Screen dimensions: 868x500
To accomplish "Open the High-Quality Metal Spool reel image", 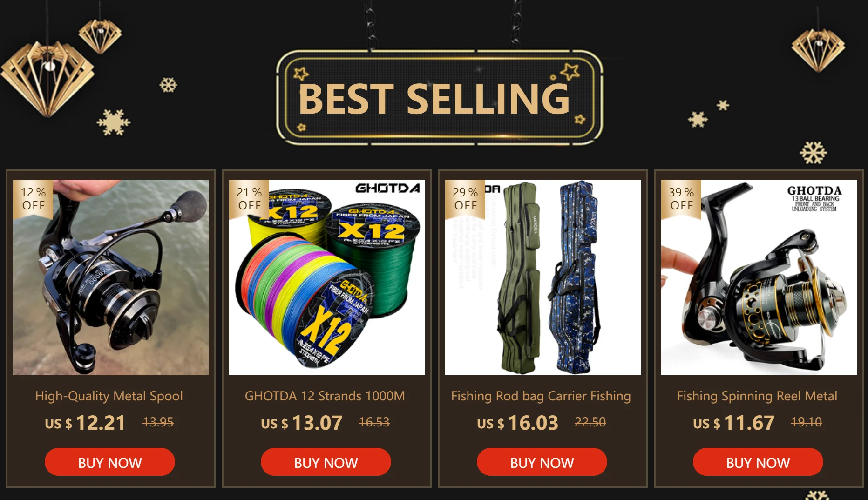I will 111,277.
